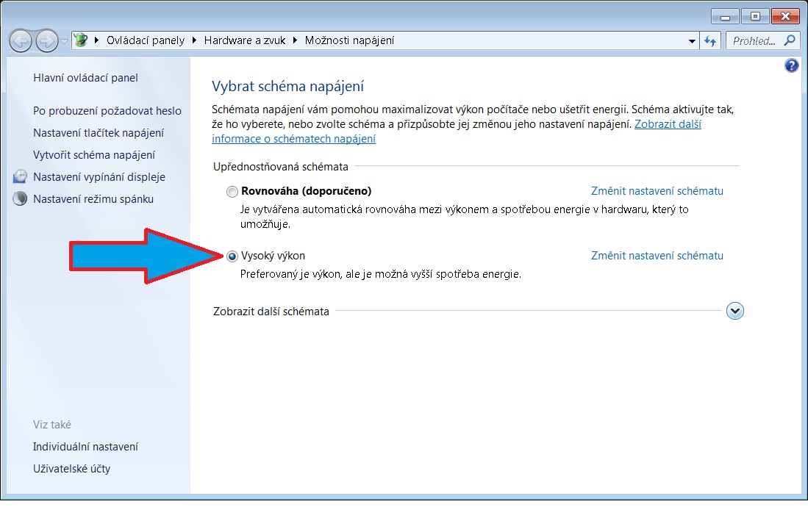Click sleep mode moon icon in sidebar
Screen dimensions: 808x532
point(20,199)
